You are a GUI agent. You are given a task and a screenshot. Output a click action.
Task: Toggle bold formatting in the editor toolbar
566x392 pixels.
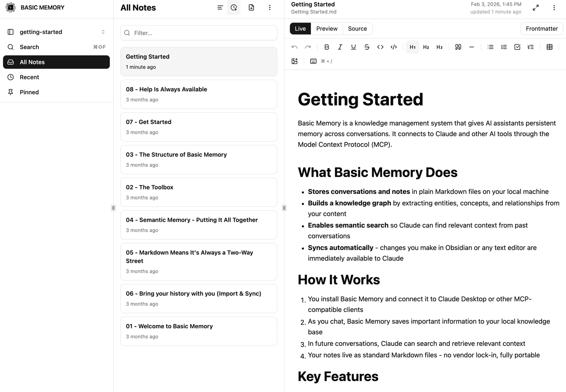[327, 47]
